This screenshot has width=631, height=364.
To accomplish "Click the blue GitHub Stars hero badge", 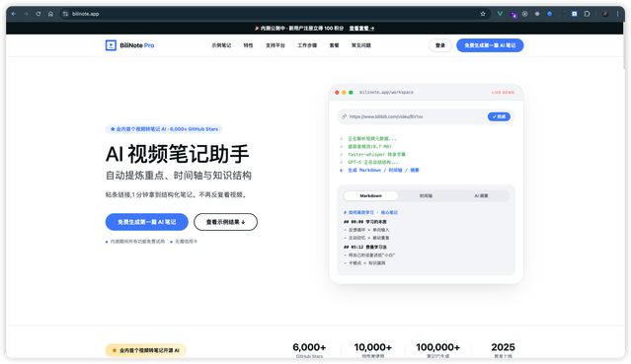I will [x=164, y=129].
